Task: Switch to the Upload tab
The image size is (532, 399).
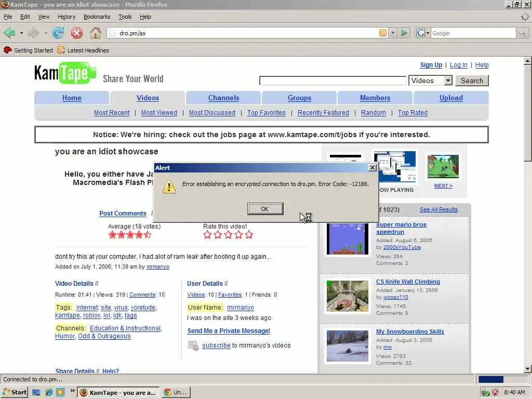Action: coord(451,98)
